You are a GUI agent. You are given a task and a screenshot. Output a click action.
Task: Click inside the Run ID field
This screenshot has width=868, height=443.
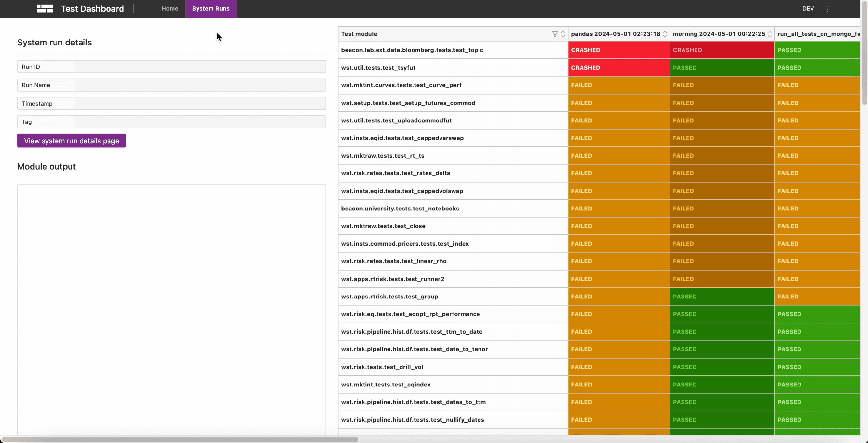tap(200, 67)
